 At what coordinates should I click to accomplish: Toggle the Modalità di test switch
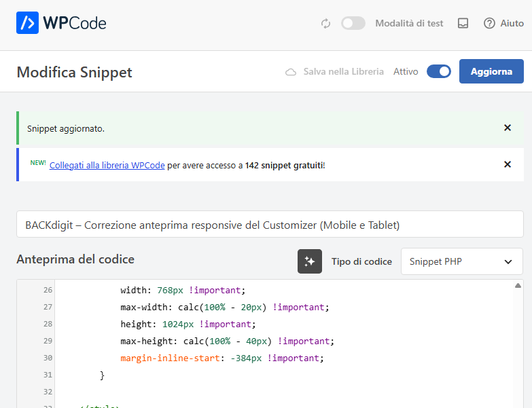[353, 23]
